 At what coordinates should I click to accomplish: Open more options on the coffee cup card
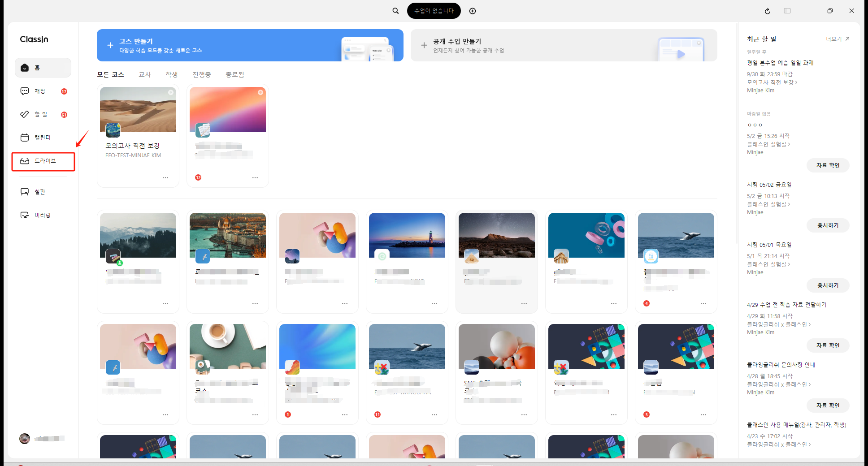click(x=255, y=414)
